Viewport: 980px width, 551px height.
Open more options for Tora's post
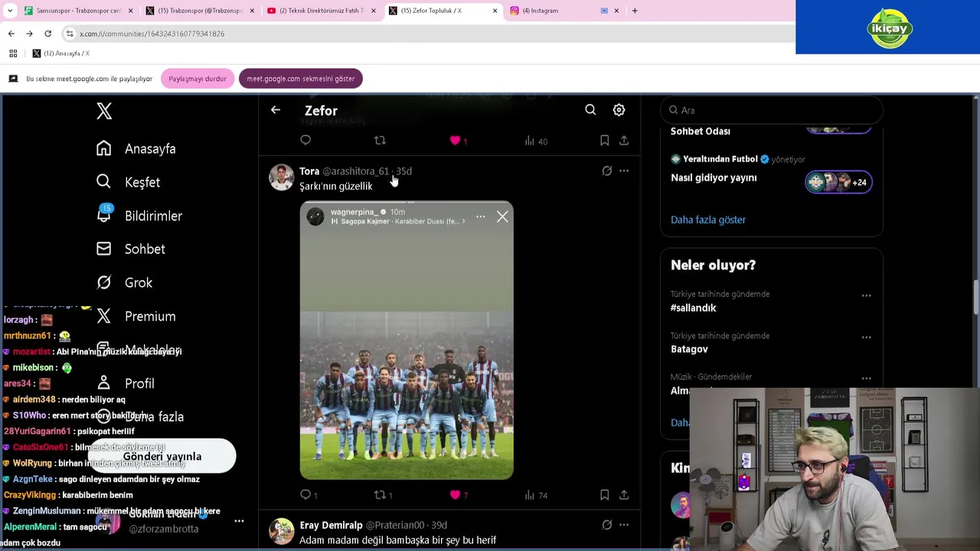click(624, 171)
